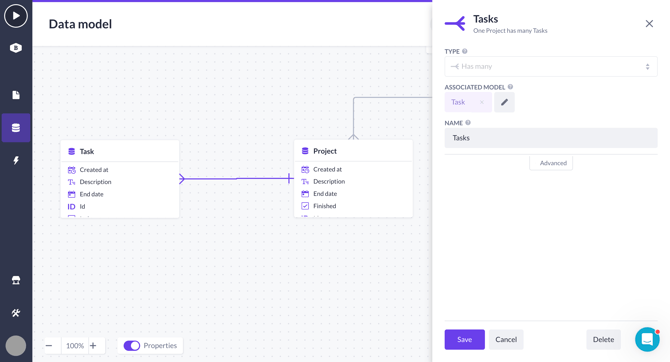
Task: Select the Task model card header
Action: click(120, 151)
